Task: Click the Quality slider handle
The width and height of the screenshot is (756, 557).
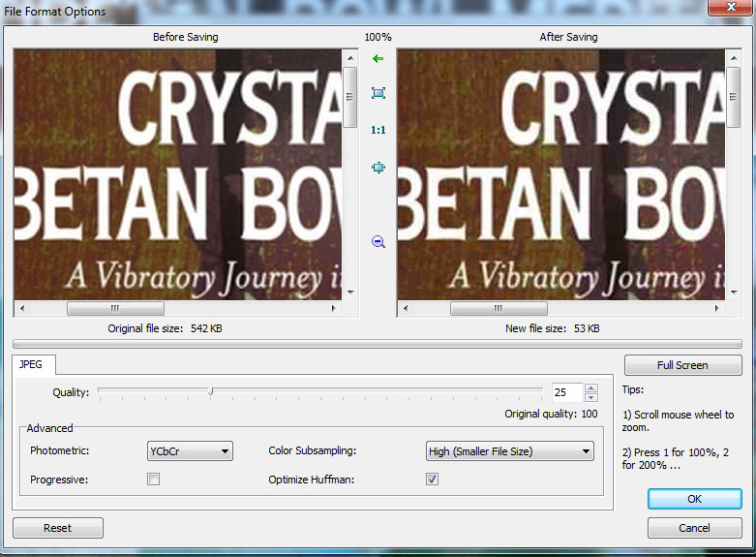Action: tap(211, 391)
